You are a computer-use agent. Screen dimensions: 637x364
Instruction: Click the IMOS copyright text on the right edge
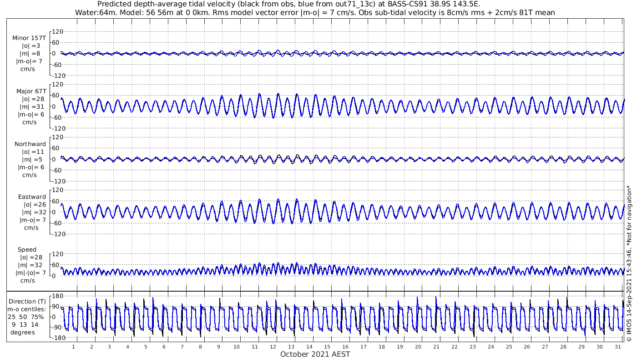(x=629, y=263)
